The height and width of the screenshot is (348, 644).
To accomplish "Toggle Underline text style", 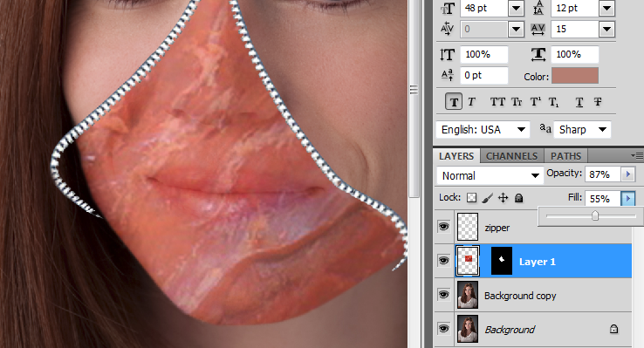I will [x=579, y=102].
